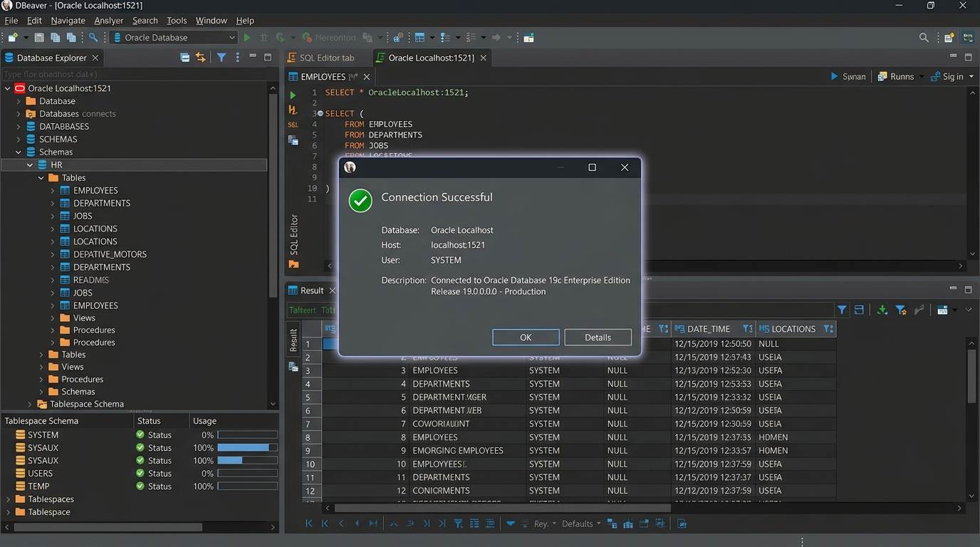Switch to the SQL Editor tab
This screenshot has width=980, height=547.
pyautogui.click(x=327, y=58)
